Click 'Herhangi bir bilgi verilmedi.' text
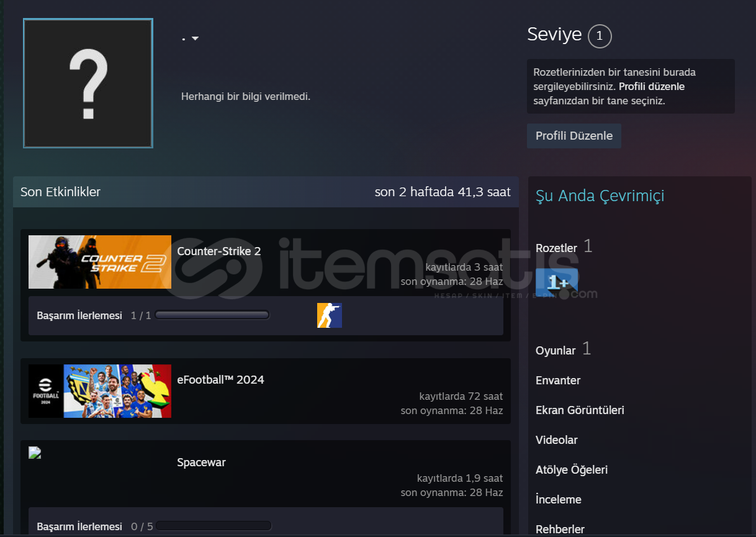 pyautogui.click(x=246, y=97)
